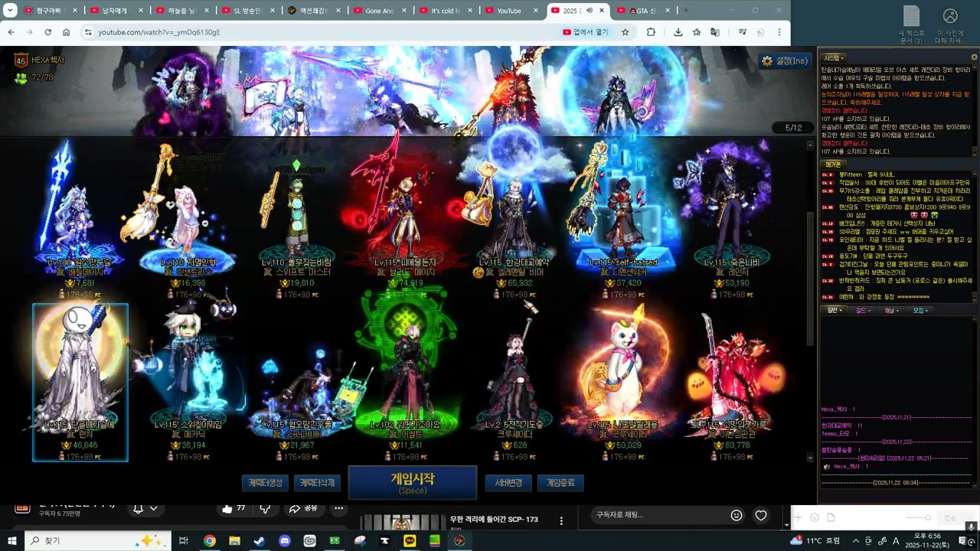Click the '서버변경' change server button
The image size is (980, 551).
coord(508,483)
